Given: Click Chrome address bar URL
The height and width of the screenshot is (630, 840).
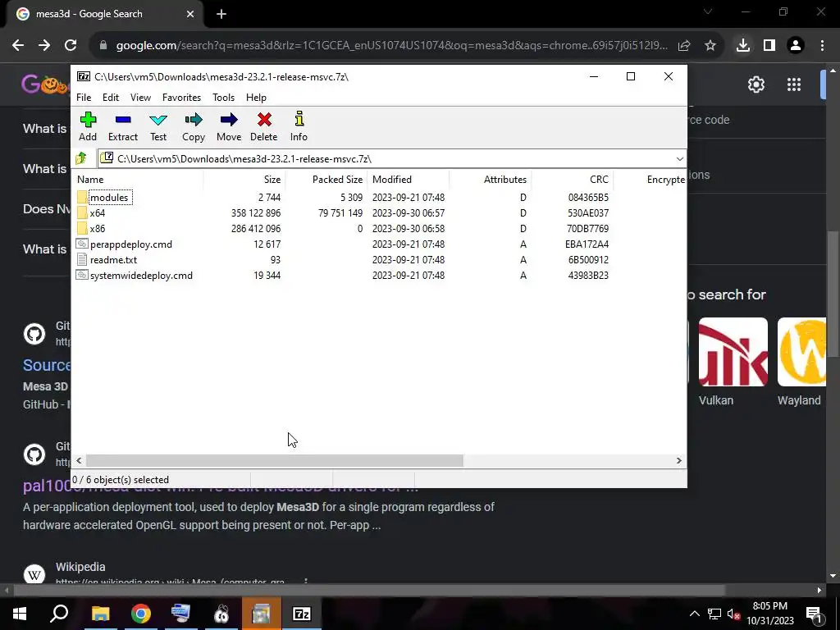Looking at the screenshot, I should [391, 46].
